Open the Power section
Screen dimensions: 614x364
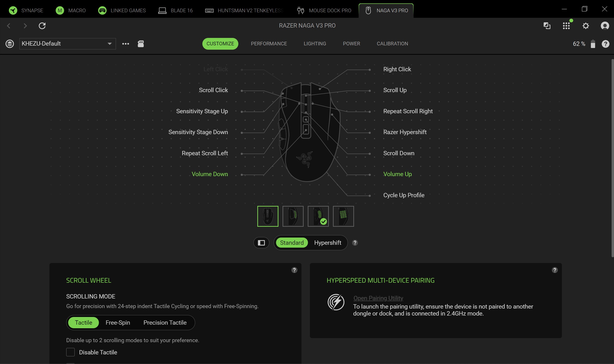[x=351, y=44]
